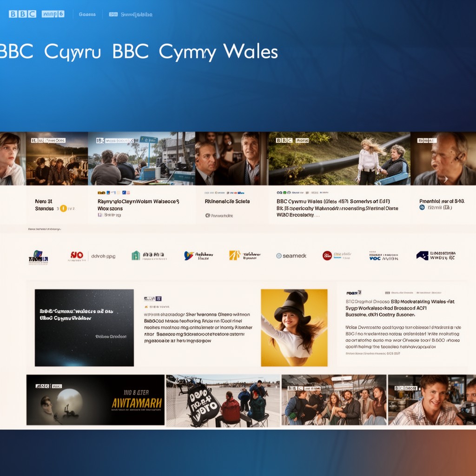Click the BBC badge on the moon thumbnail
The image size is (476, 476).
pyautogui.click(x=48, y=386)
